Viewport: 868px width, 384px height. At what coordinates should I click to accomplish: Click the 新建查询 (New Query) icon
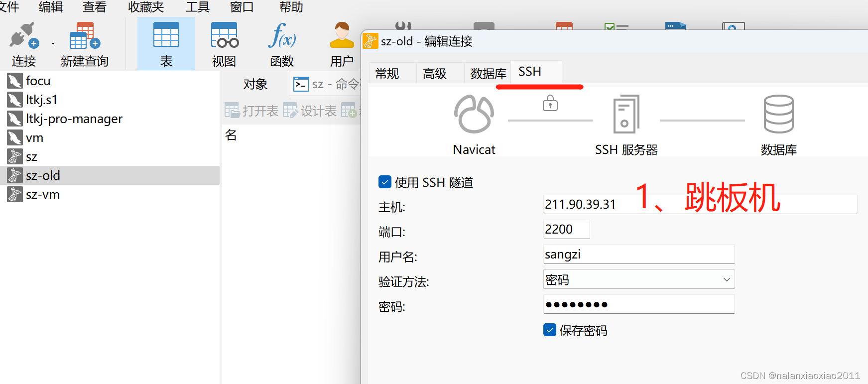point(85,36)
